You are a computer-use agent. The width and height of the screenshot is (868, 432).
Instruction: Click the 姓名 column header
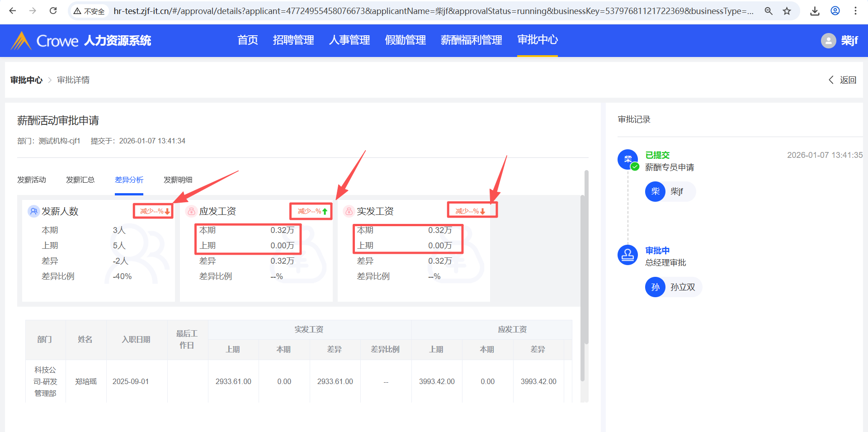[x=85, y=339]
